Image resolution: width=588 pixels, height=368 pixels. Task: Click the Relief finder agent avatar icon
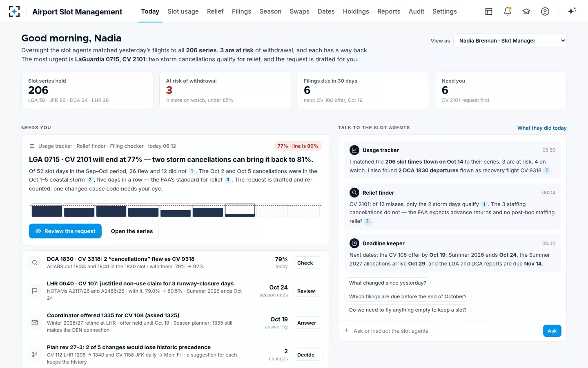(x=354, y=193)
